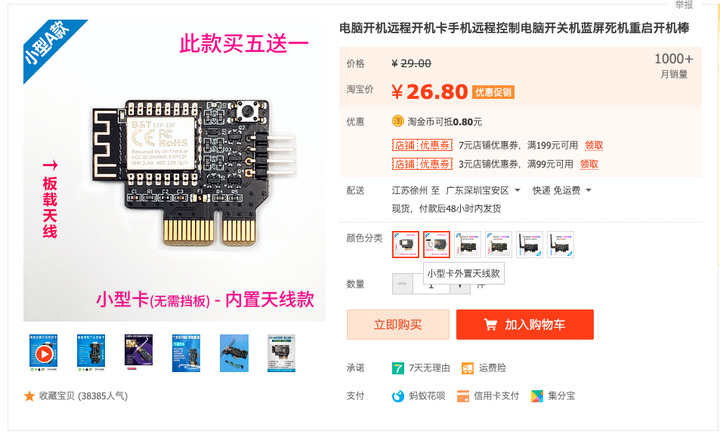
Task: Select the last 颜色分类 option with antenna
Action: tap(560, 244)
